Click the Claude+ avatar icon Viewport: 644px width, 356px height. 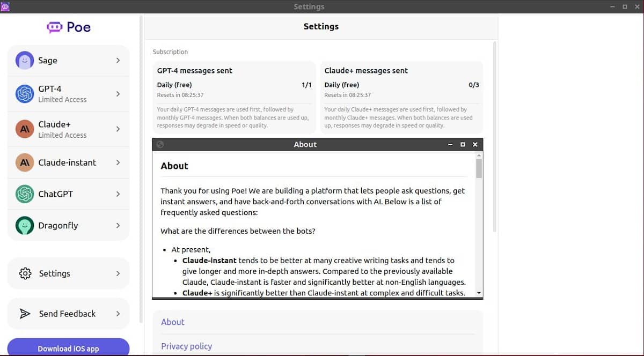click(25, 129)
